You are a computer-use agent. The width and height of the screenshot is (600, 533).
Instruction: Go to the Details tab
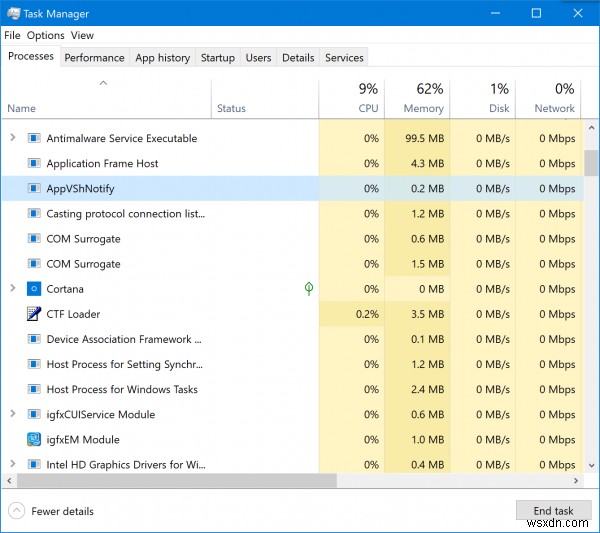[298, 57]
